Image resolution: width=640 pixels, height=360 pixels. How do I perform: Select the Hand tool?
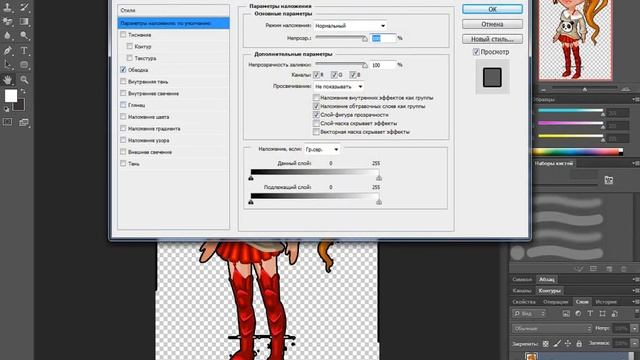[8, 80]
